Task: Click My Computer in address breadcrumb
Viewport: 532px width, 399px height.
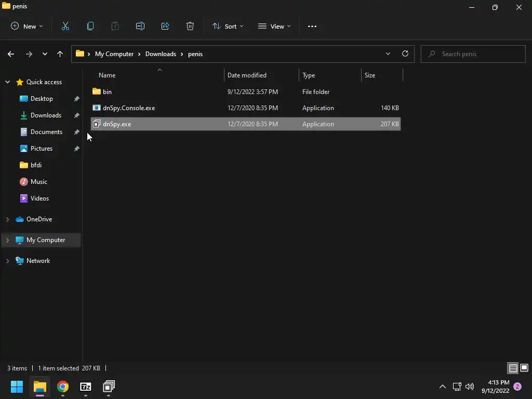Action: tap(114, 54)
